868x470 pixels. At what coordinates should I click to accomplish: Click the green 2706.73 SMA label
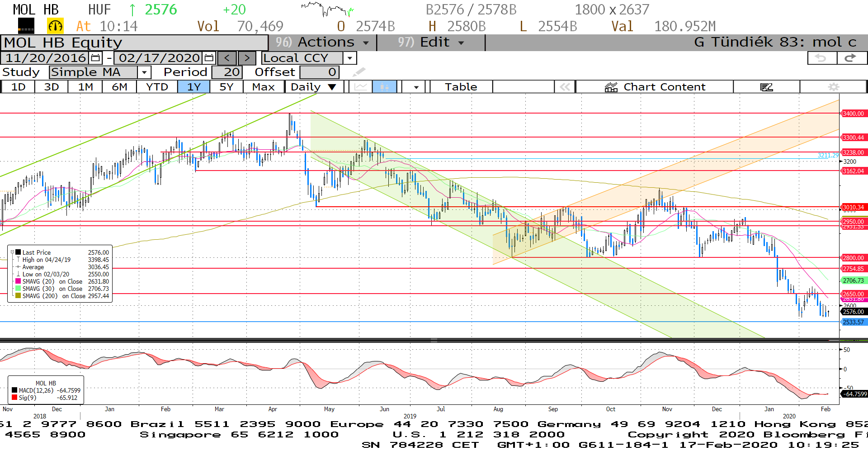[x=853, y=280]
